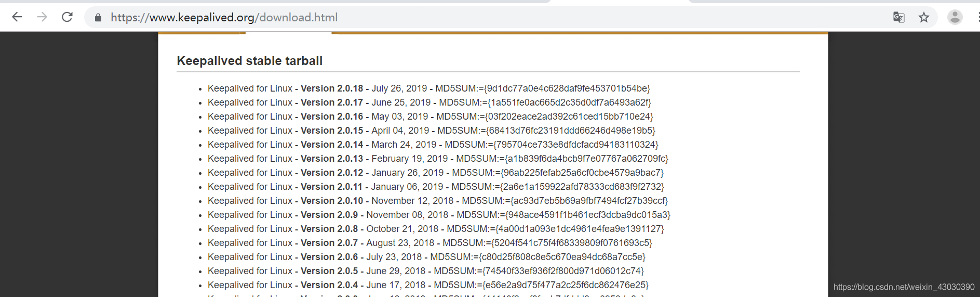
Task: Click the January 26, 2019 date
Action: pos(407,173)
